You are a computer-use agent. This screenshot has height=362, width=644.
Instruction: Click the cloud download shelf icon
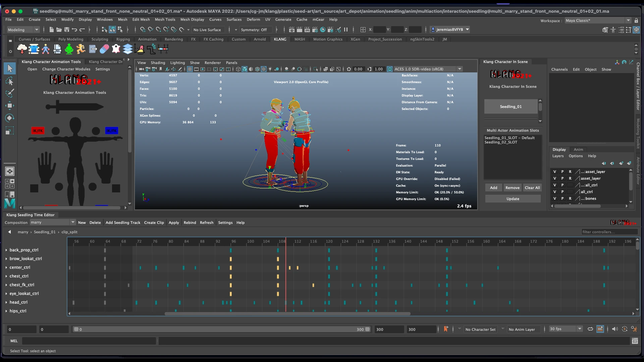click(x=22, y=49)
